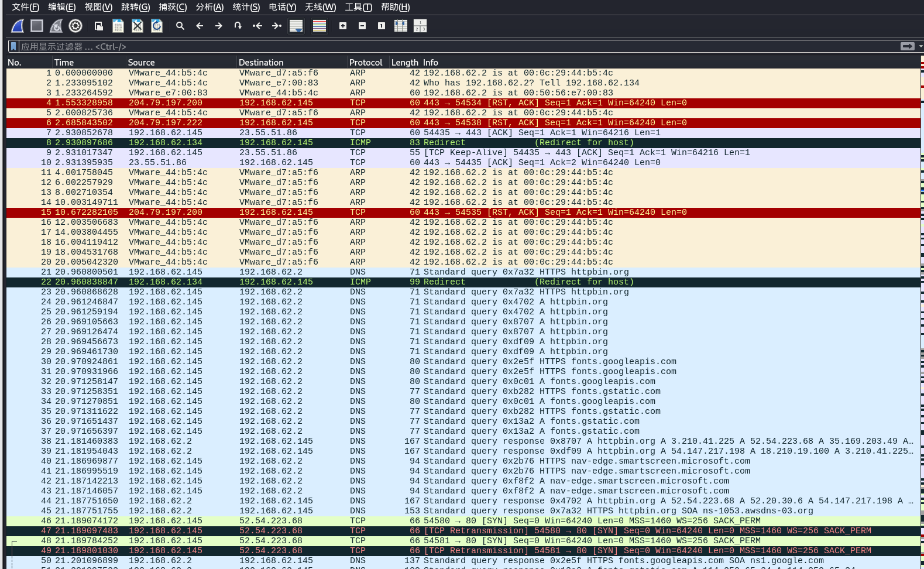Zoom in on packet text
Image resolution: width=924 pixels, height=569 pixels.
(x=343, y=26)
